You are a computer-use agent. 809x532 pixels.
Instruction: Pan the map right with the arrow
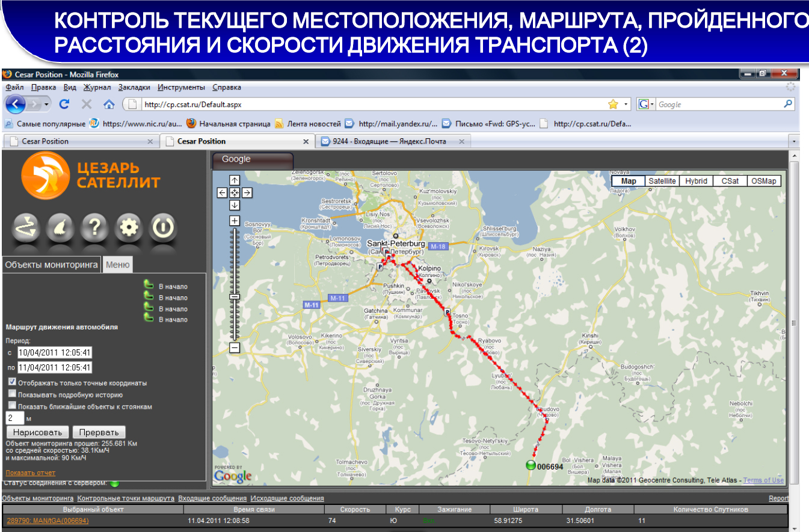pyautogui.click(x=247, y=192)
